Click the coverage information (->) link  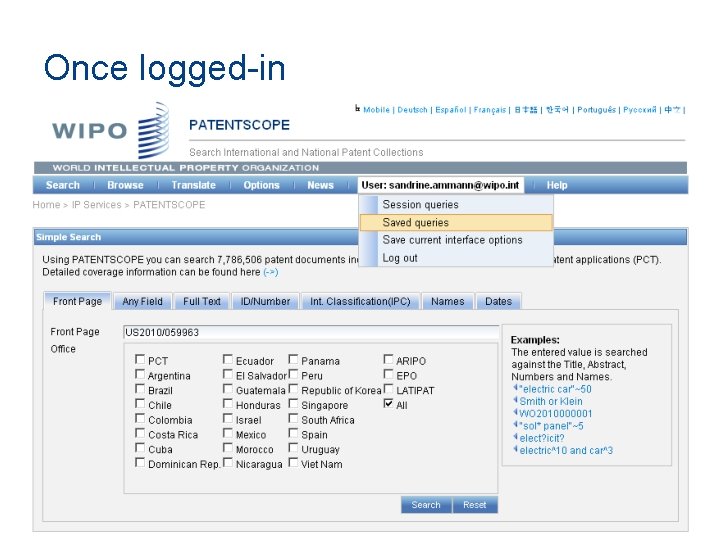(x=270, y=272)
